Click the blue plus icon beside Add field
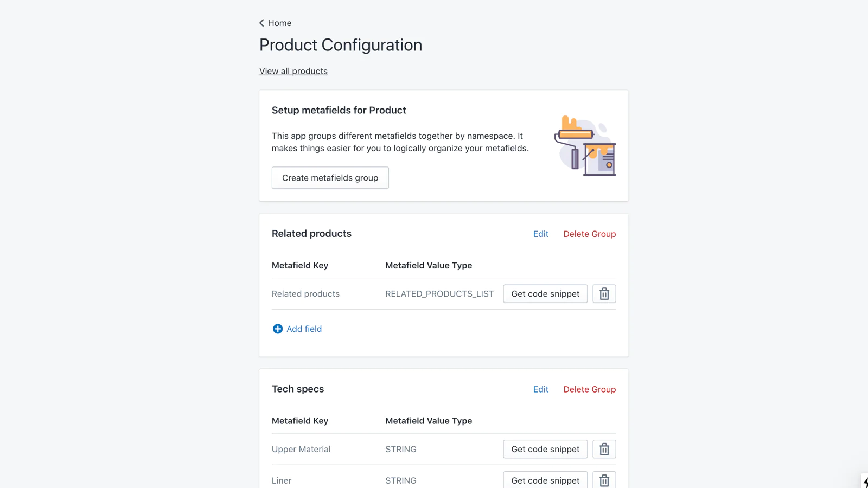 coord(277,329)
